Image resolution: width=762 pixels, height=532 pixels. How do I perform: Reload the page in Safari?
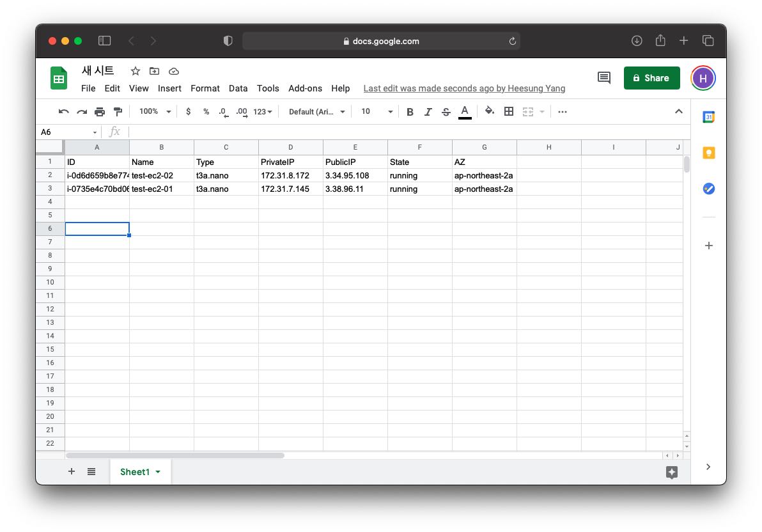pos(512,42)
